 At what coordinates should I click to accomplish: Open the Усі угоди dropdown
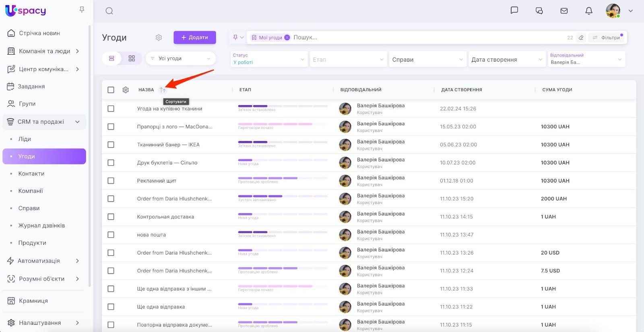pyautogui.click(x=180, y=58)
